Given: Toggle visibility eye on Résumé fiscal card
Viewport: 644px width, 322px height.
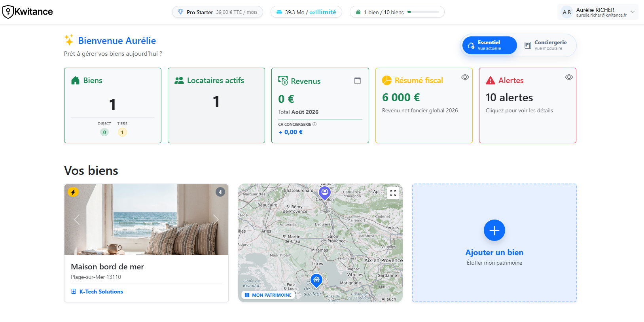Looking at the screenshot, I should 465,77.
